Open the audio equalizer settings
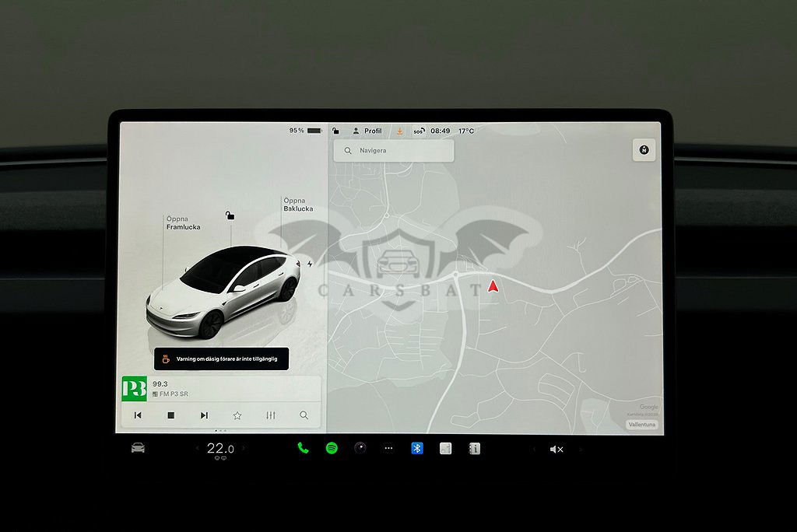The height and width of the screenshot is (532, 797). pos(271,415)
